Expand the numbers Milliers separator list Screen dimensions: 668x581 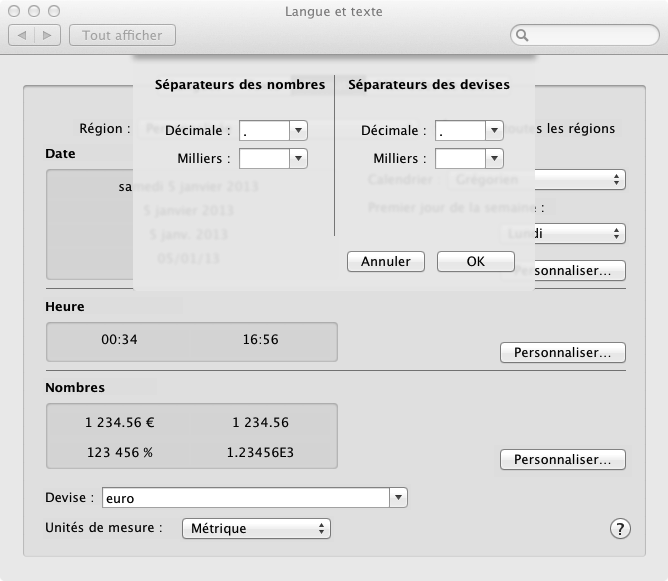298,159
